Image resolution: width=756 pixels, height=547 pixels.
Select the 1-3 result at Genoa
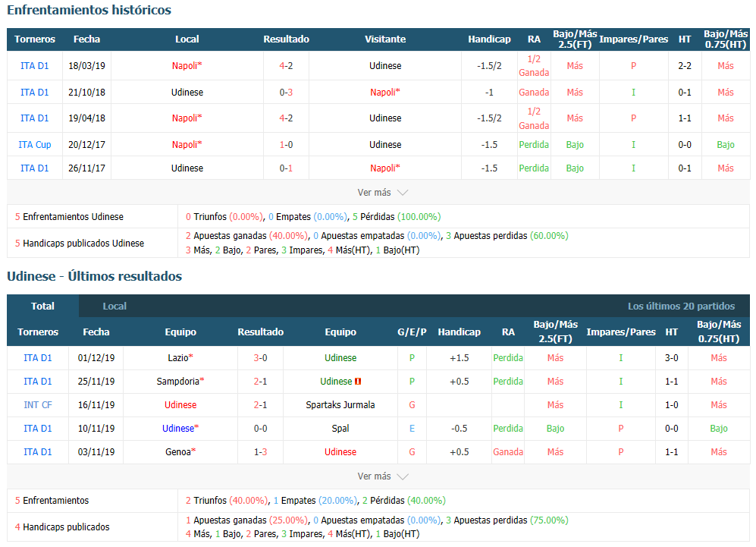260,451
